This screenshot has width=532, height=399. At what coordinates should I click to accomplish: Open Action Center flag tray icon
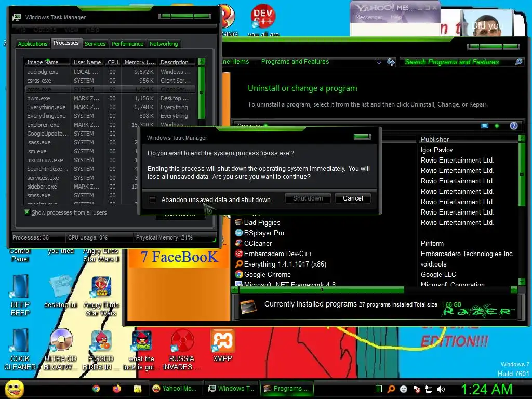tap(416, 389)
